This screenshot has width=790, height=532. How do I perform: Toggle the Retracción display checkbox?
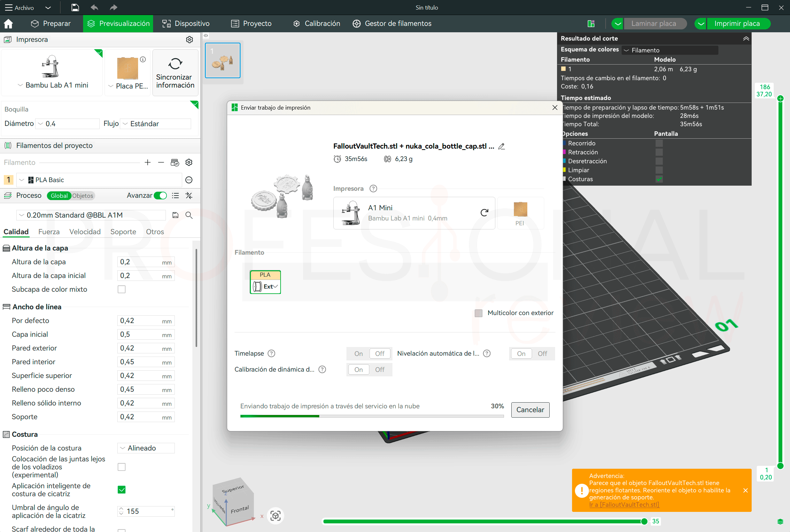point(659,152)
